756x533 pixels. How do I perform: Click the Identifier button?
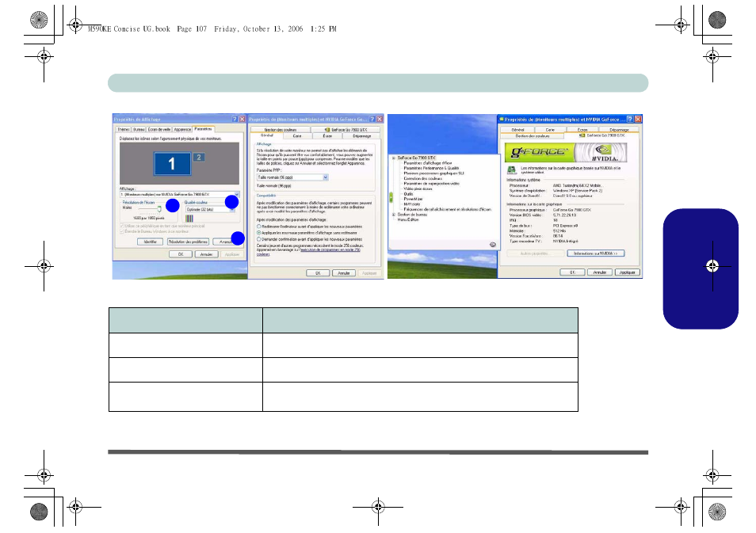[x=149, y=241]
